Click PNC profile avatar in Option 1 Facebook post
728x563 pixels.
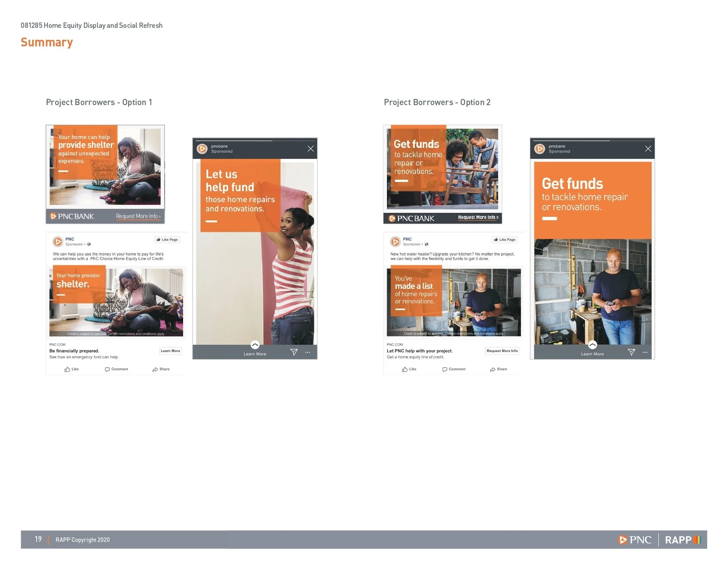point(58,242)
